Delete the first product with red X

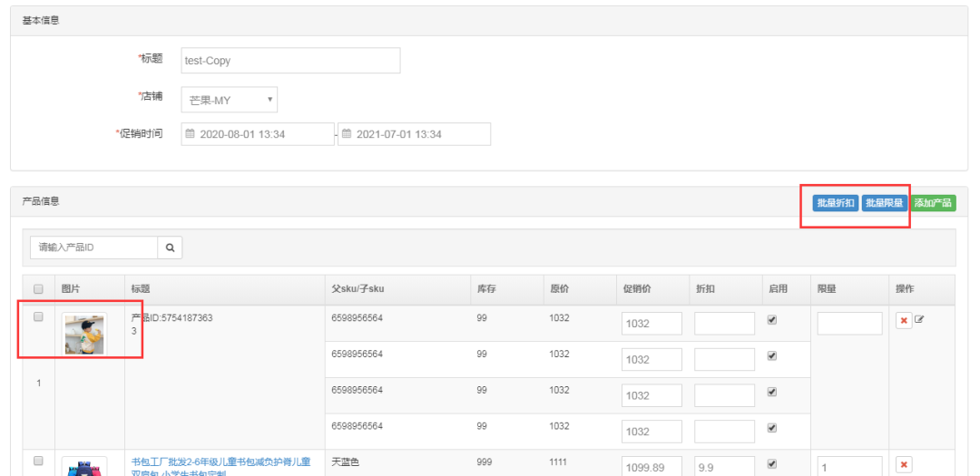(x=904, y=322)
